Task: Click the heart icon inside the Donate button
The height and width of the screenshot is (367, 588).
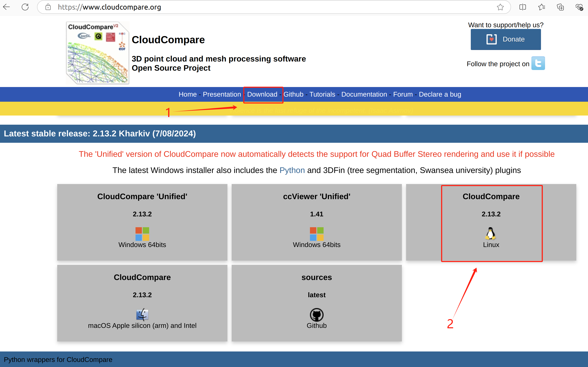Action: pyautogui.click(x=492, y=39)
